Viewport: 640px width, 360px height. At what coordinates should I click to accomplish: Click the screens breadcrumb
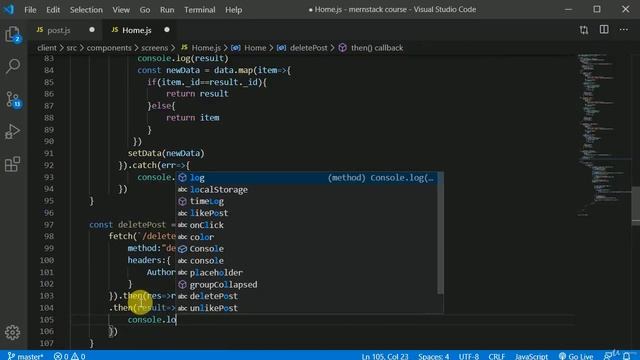(154, 48)
